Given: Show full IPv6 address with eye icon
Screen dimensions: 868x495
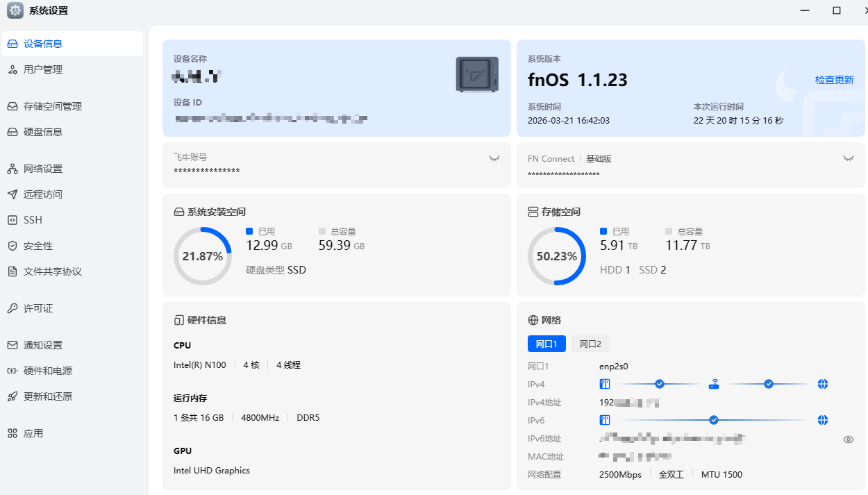Looking at the screenshot, I should click(x=848, y=439).
